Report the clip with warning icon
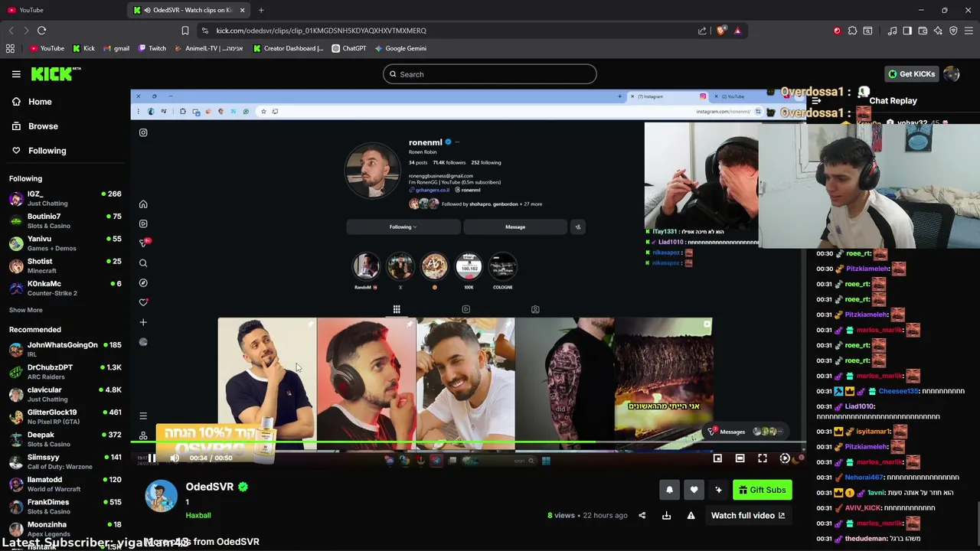This screenshot has width=980, height=551. pos(691,516)
